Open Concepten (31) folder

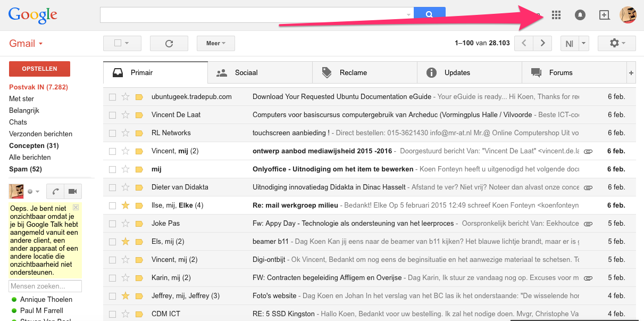pyautogui.click(x=34, y=145)
